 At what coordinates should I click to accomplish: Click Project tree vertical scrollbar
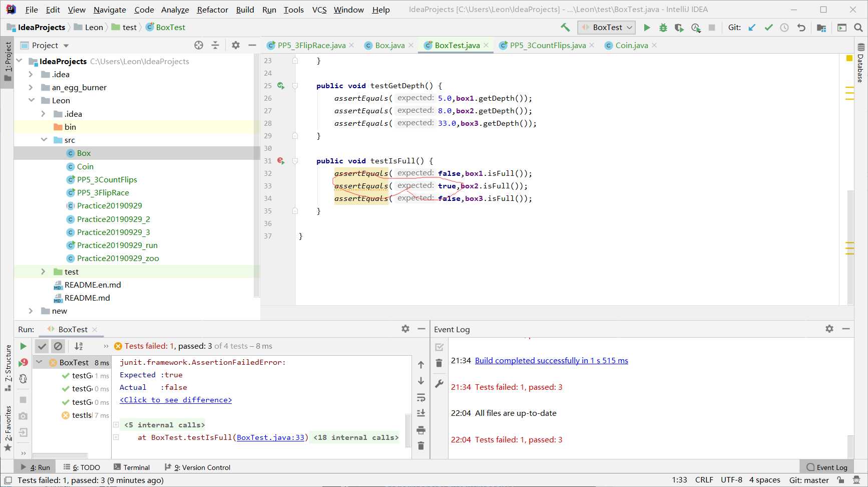(x=257, y=175)
